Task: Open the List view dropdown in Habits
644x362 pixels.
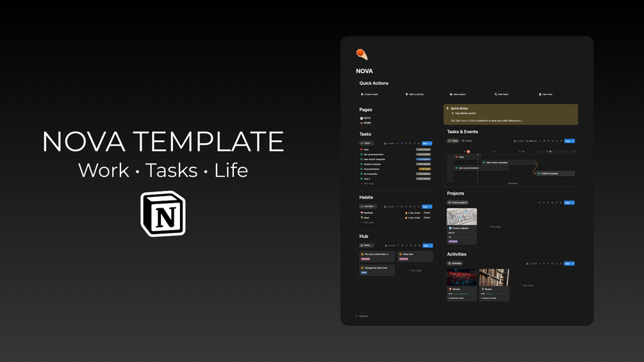Action: [368, 206]
